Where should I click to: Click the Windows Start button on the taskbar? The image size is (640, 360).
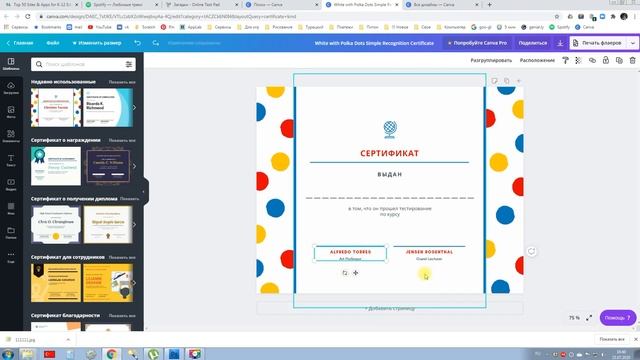pyautogui.click(x=8, y=354)
